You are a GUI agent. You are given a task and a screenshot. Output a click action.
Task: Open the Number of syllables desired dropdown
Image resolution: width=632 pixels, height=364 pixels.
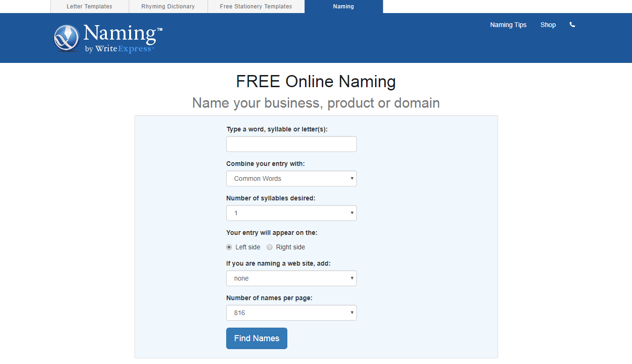point(291,213)
